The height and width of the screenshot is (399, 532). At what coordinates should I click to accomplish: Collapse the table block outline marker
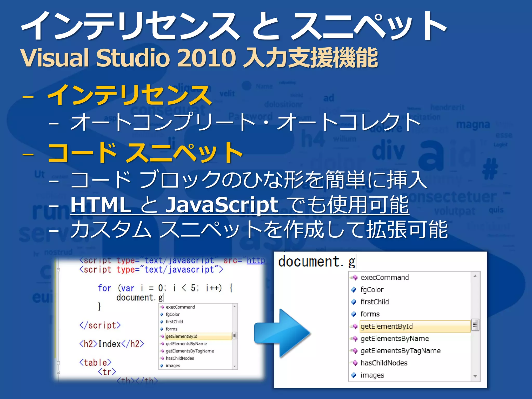coord(58,363)
